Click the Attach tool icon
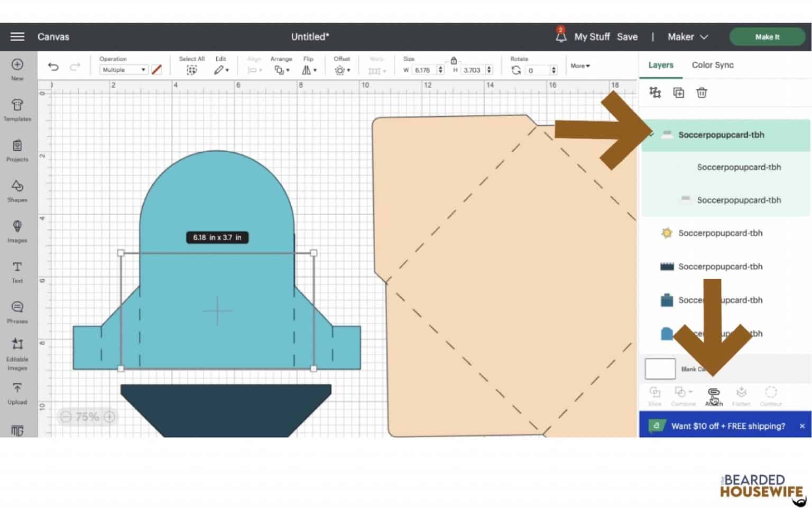812x516 pixels. [714, 393]
